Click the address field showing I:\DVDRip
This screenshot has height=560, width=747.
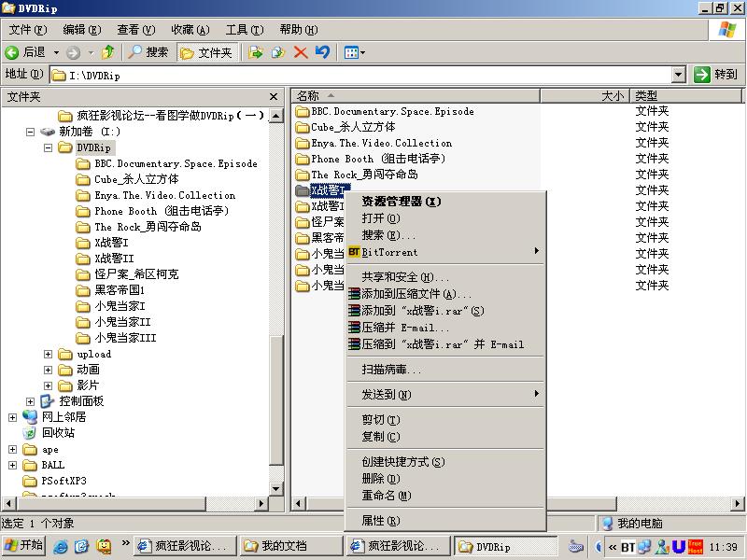(361, 76)
